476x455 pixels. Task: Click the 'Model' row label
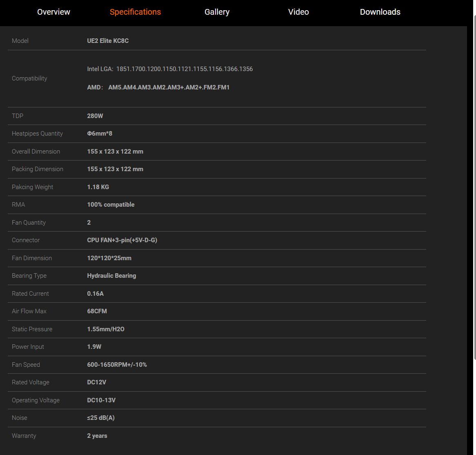pyautogui.click(x=20, y=41)
